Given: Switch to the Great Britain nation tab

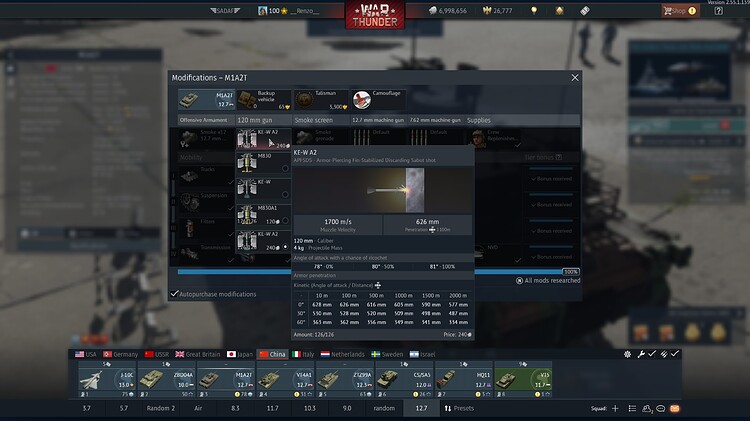Looking at the screenshot, I should click(x=198, y=355).
